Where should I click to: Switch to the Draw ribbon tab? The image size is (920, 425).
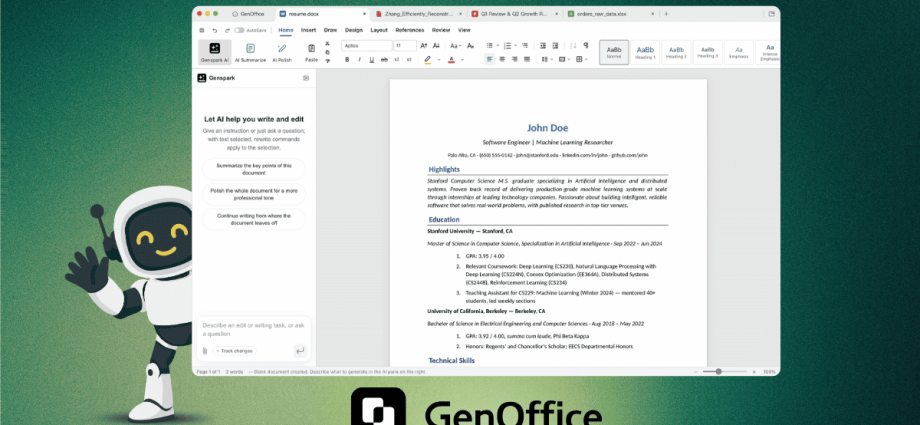(x=330, y=30)
